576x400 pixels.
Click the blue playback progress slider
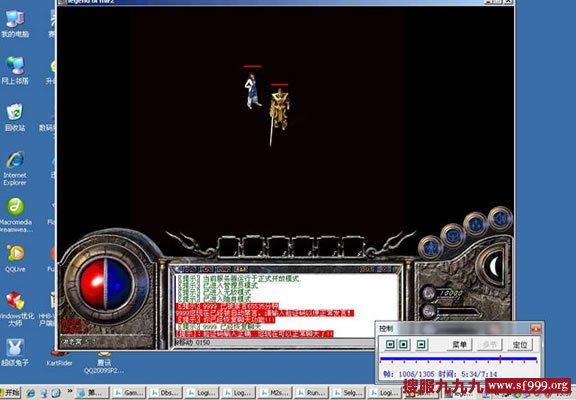pos(458,358)
